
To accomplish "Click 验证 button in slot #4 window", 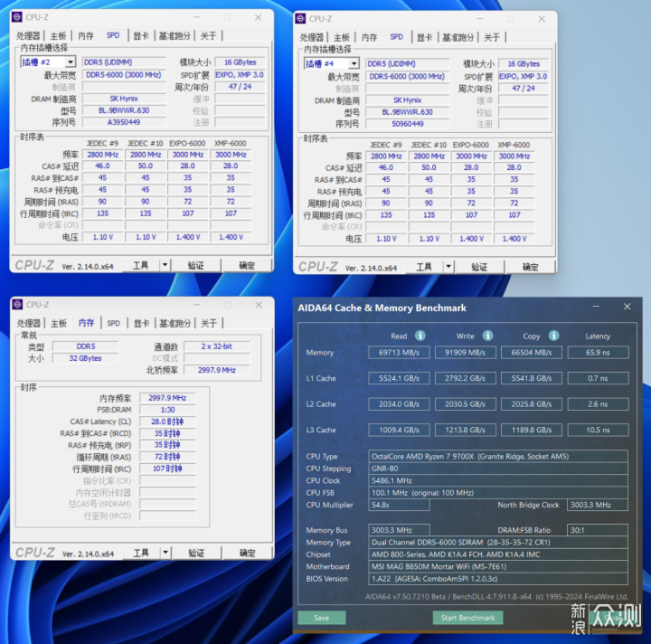I will coord(479,267).
